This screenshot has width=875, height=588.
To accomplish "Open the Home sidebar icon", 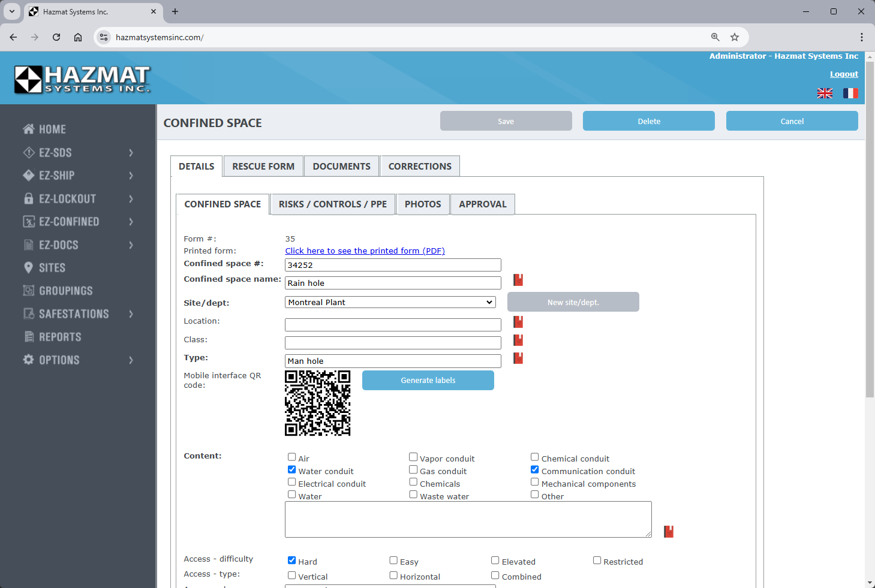I will (x=28, y=129).
